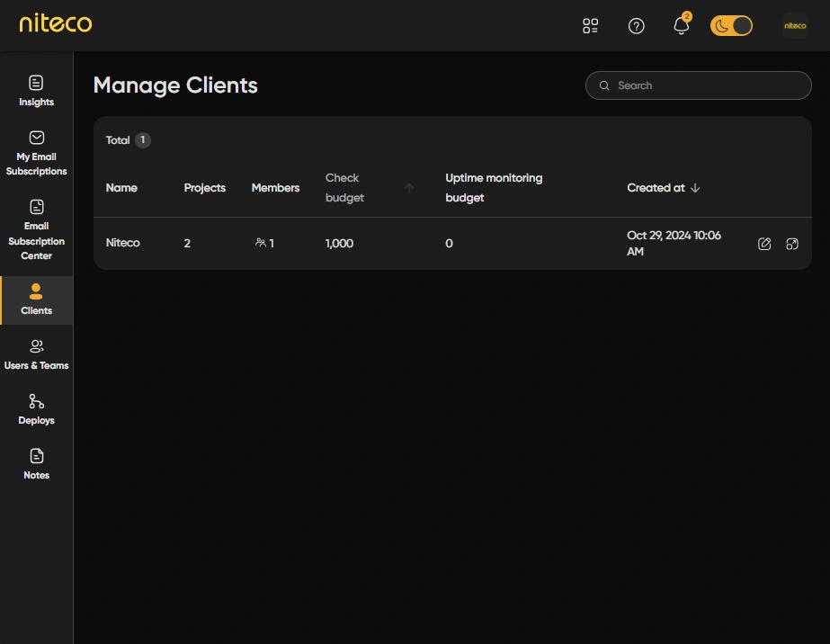Open Email Subscription Center in sidebar
Viewport: 830px width, 644px height.
(37, 230)
